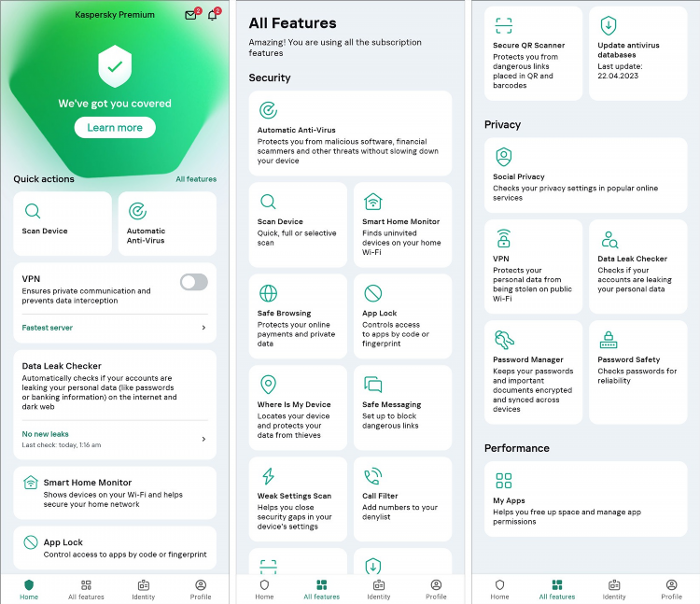Screen dimensions: 700x604
Task: Open App Lock icon on Home screen
Action: [31, 542]
